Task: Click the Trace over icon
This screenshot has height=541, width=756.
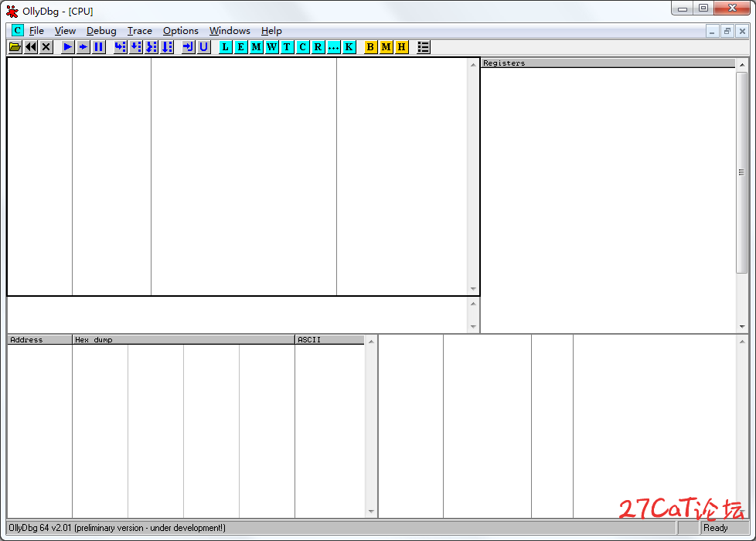Action: pyautogui.click(x=166, y=47)
